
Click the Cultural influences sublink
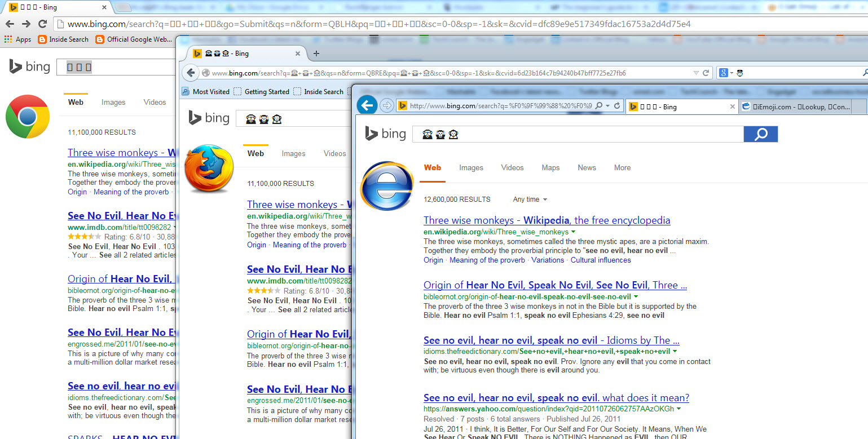coord(600,260)
